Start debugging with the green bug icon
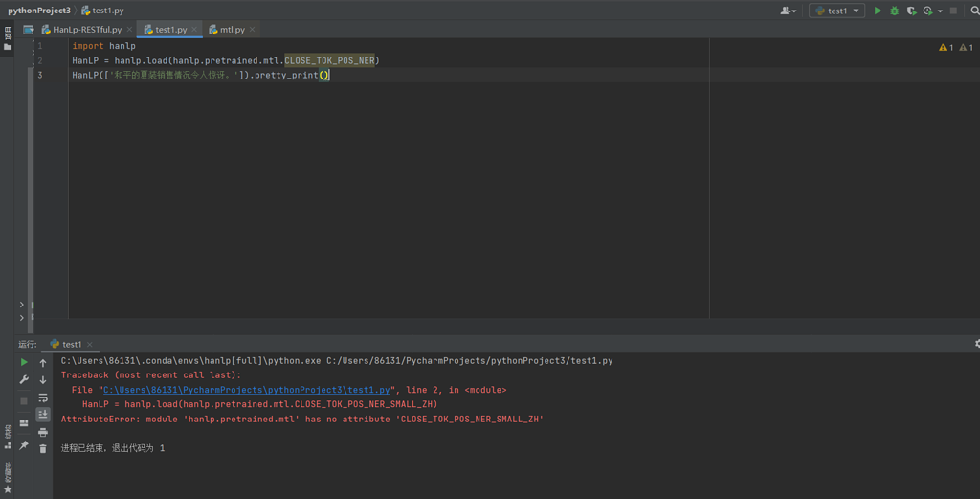This screenshot has height=499, width=980. click(895, 11)
